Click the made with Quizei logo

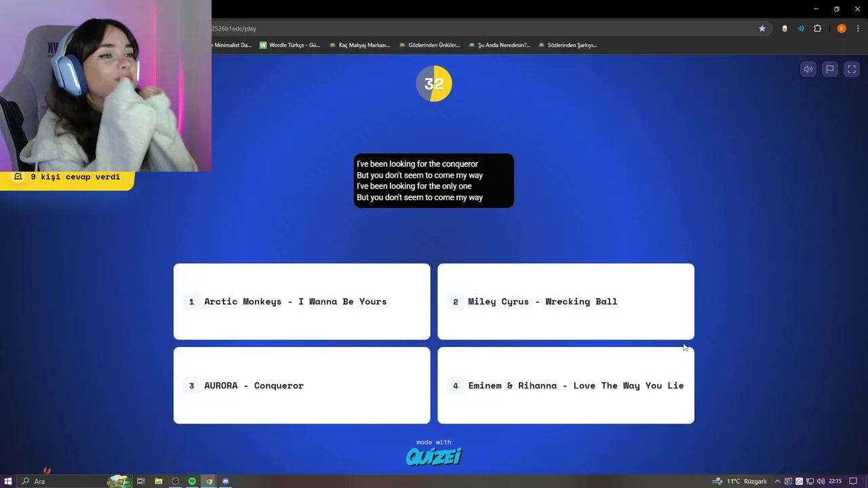tap(434, 453)
